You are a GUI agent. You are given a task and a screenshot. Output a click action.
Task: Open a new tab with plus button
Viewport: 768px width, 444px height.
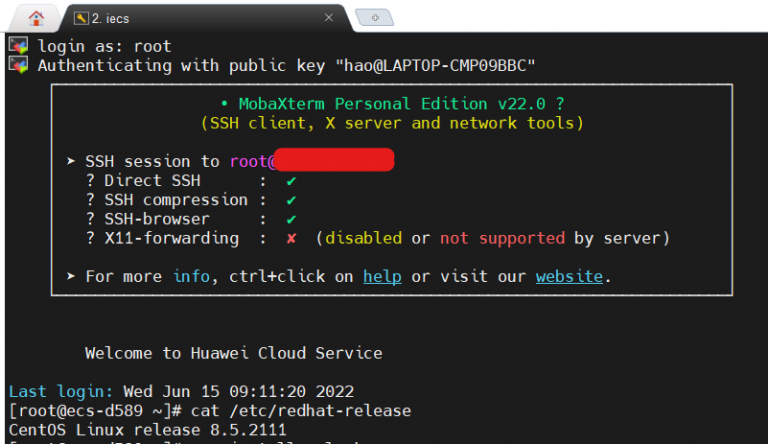375,18
